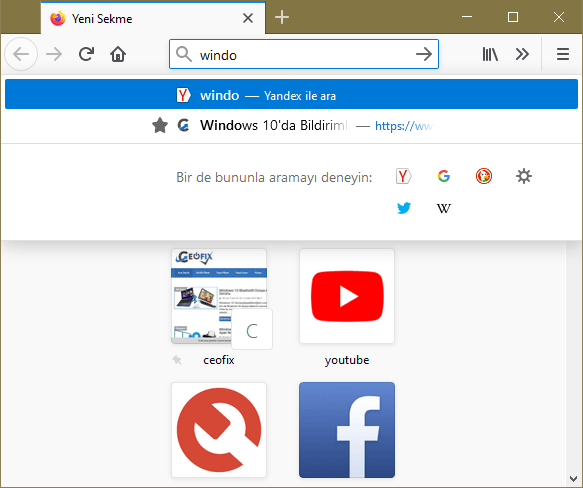The height and width of the screenshot is (488, 583).
Task: Expand the toolbar overflow chevron
Action: 522,54
